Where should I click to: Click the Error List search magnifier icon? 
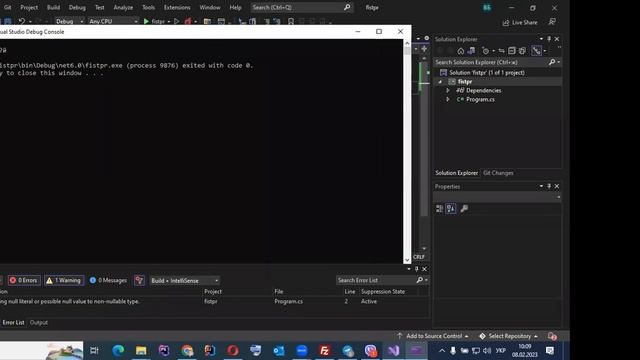pyautogui.click(x=419, y=280)
